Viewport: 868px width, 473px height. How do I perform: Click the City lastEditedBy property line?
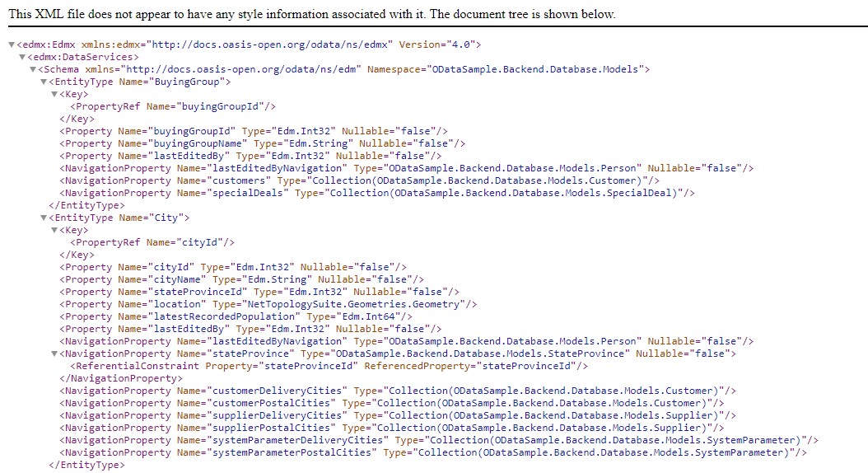click(x=251, y=329)
